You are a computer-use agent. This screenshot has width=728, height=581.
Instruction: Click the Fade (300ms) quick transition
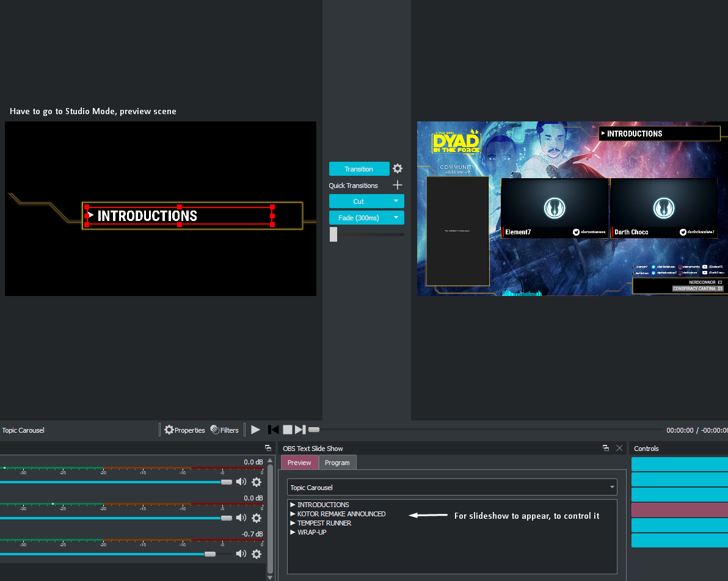click(359, 218)
